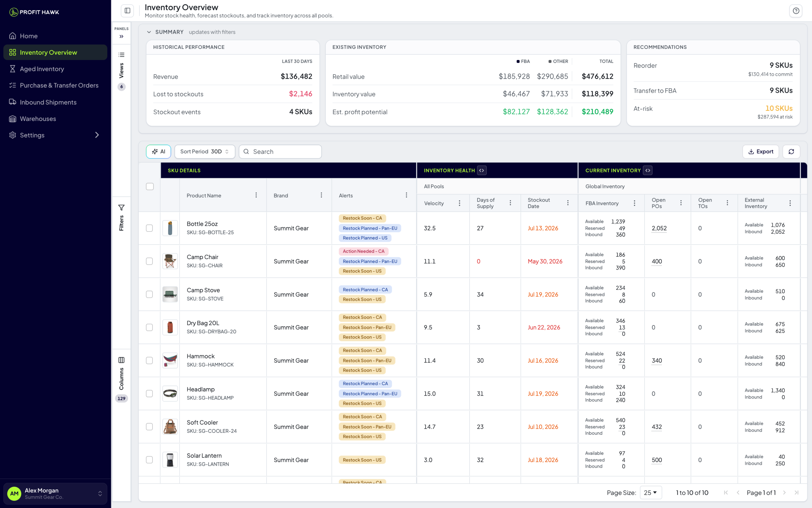
Task: Open FBA Inventory column menu dots
Action: (x=634, y=203)
